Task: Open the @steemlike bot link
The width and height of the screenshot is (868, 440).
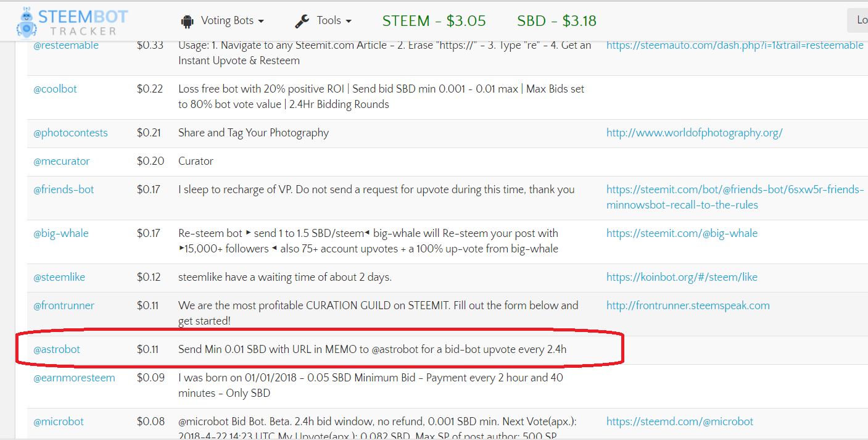Action: [59, 277]
